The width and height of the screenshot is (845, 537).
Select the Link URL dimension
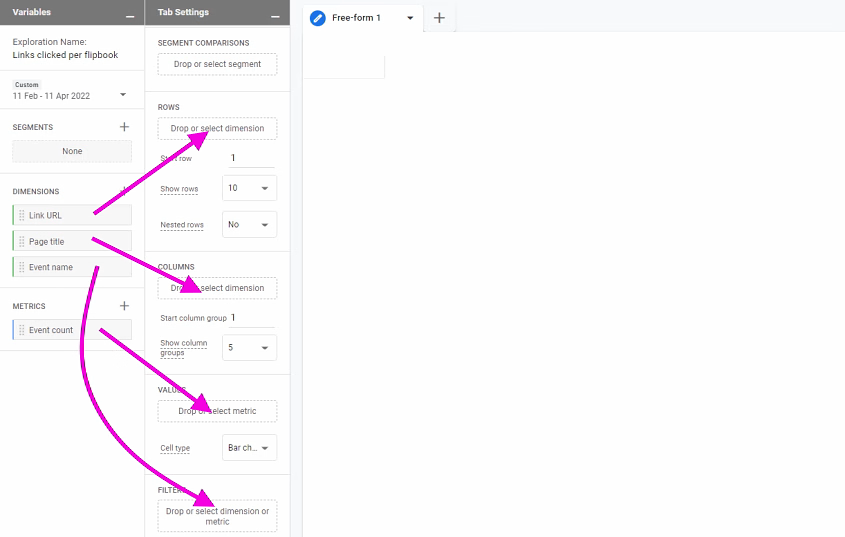(72, 215)
